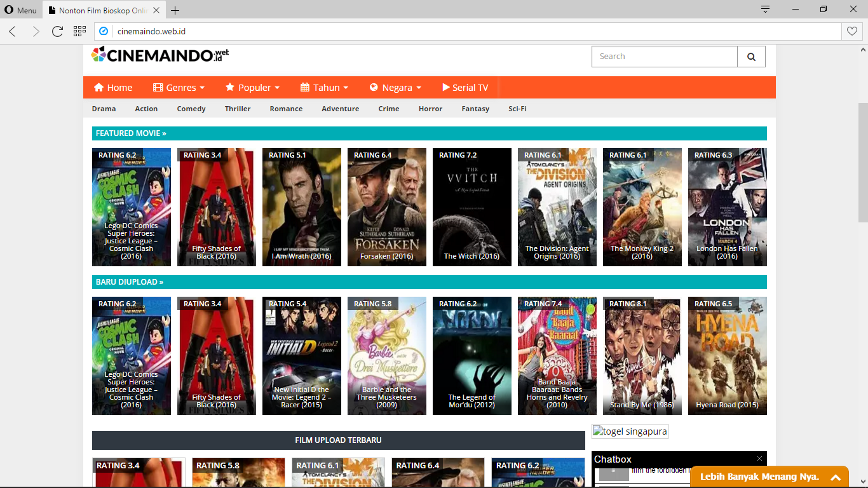Click the togel singapura image link
868x488 pixels.
pos(630,431)
